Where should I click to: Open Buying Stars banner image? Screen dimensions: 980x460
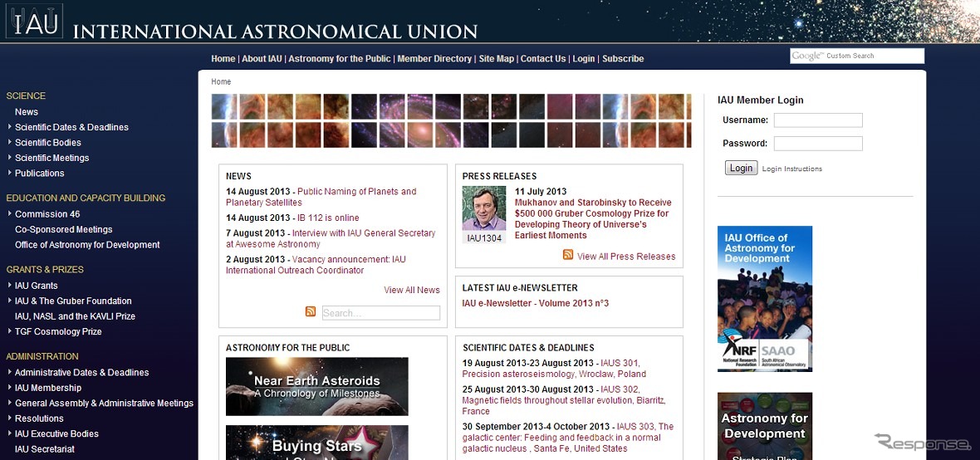pos(317,443)
